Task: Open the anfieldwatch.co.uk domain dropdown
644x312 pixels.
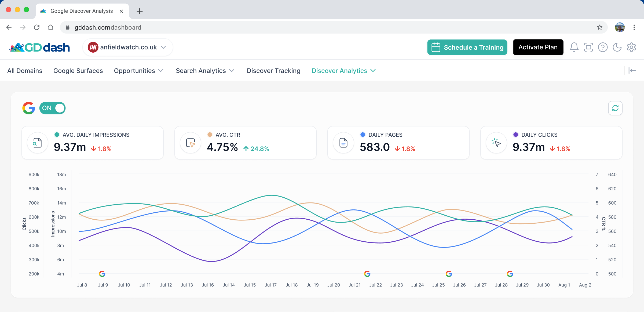Action: (128, 47)
